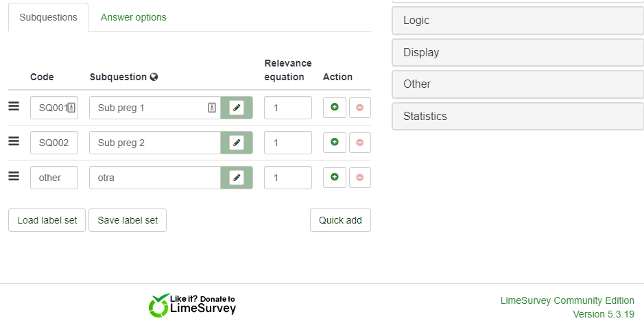Click the Load label set button
644x323 pixels.
click(47, 220)
